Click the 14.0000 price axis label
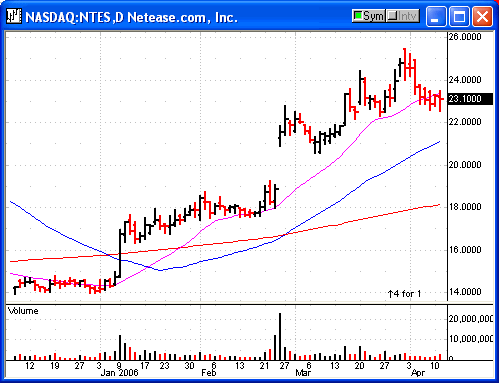This screenshot has height=383, width=499. coord(465,292)
